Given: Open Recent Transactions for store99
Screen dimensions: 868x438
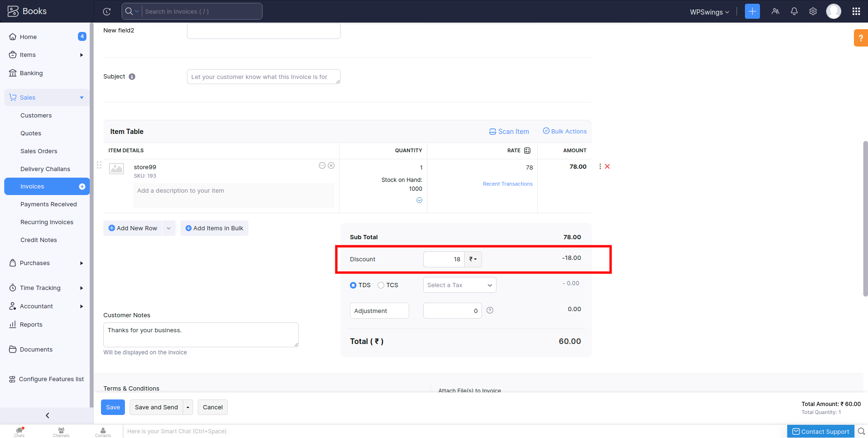Looking at the screenshot, I should pyautogui.click(x=508, y=184).
